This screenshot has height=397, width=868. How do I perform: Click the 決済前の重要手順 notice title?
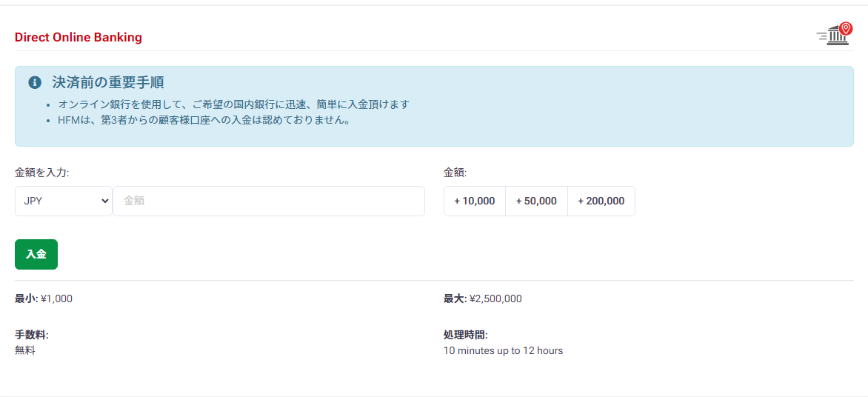coord(107,82)
